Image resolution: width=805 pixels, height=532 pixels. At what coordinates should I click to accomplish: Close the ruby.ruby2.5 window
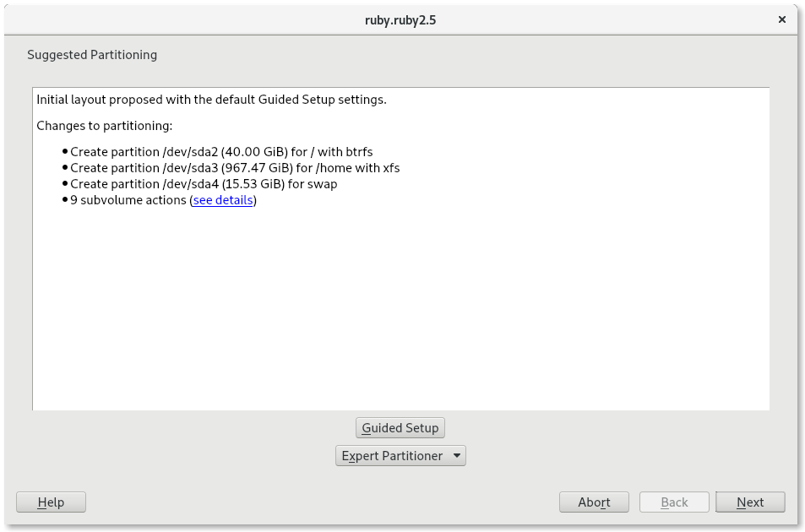pos(782,19)
